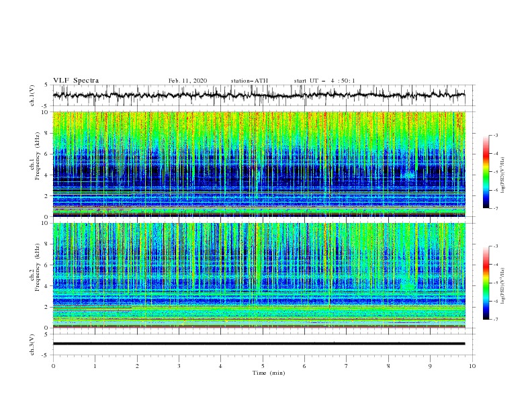Click time axis tick label "3"
Image resolution: width=532 pixels, height=411 pixels.
pyautogui.click(x=179, y=366)
